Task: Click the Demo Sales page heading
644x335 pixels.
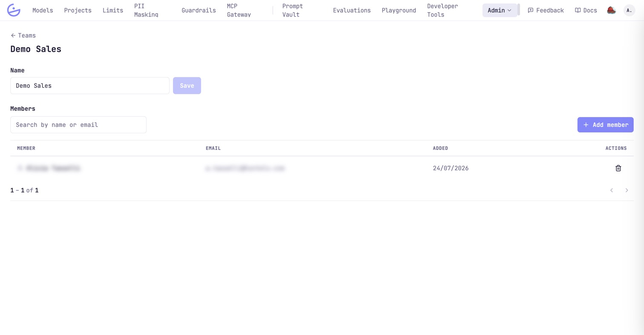Action: click(x=36, y=49)
